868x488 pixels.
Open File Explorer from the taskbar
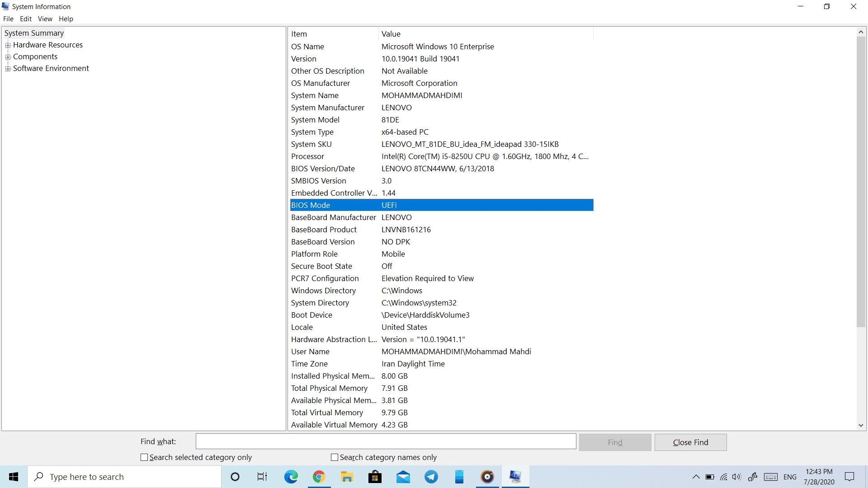(x=347, y=477)
